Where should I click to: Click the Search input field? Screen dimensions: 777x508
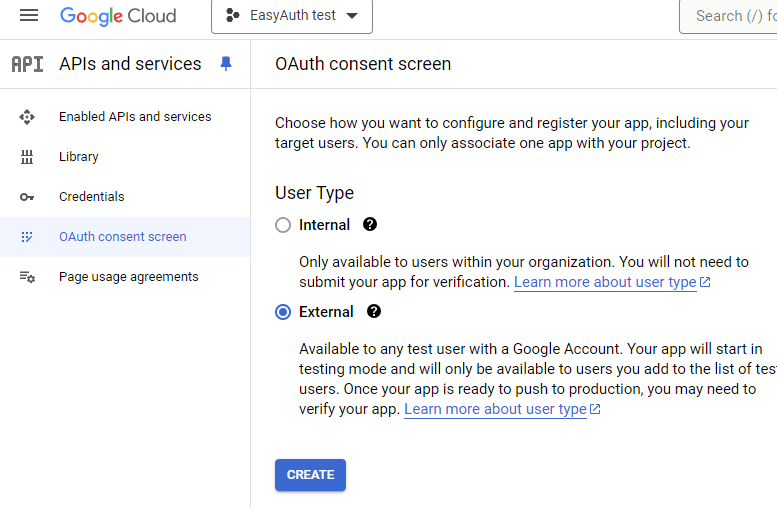(730, 16)
